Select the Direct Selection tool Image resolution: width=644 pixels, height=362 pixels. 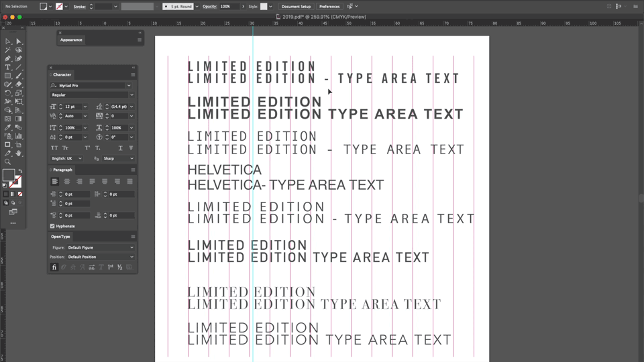(x=19, y=42)
